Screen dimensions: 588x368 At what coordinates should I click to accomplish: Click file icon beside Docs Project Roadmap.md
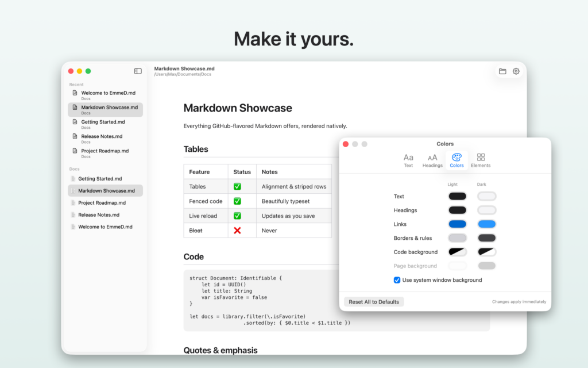click(73, 203)
